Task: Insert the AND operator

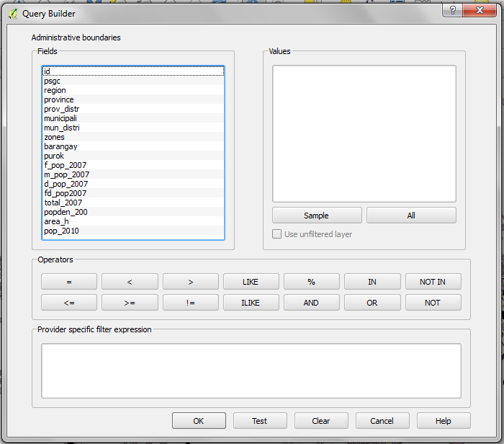Action: 312,303
